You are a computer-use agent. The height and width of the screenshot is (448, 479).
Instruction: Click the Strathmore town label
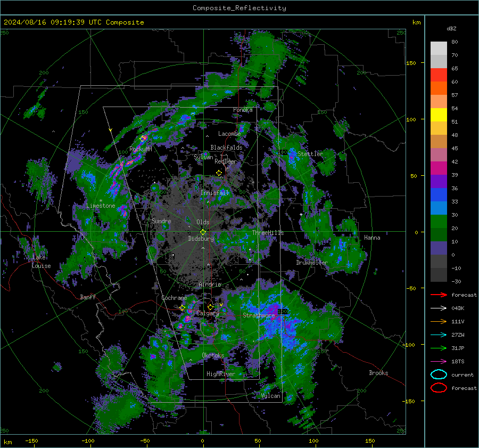coord(259,315)
